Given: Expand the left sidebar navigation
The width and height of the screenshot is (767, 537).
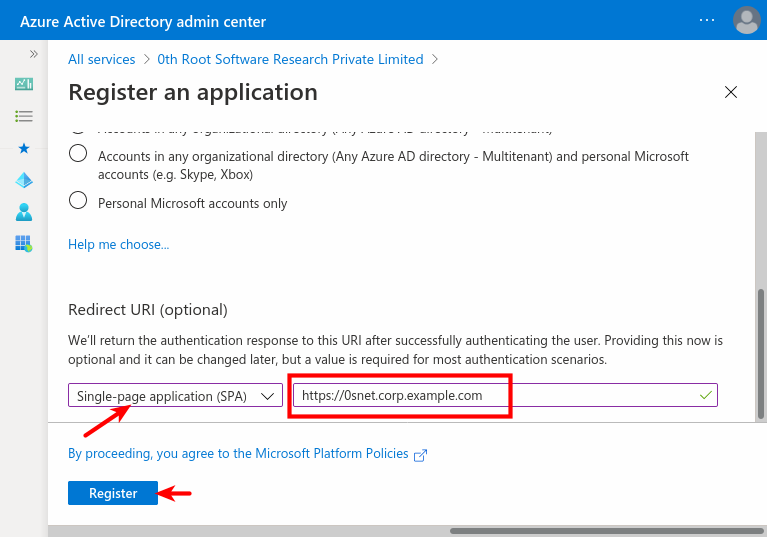Looking at the screenshot, I should (x=33, y=54).
